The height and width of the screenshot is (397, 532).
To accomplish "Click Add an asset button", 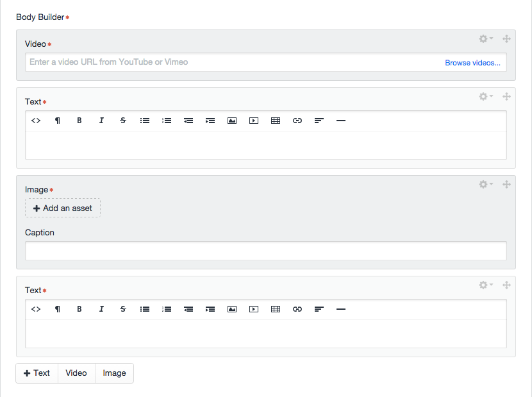I will point(63,208).
